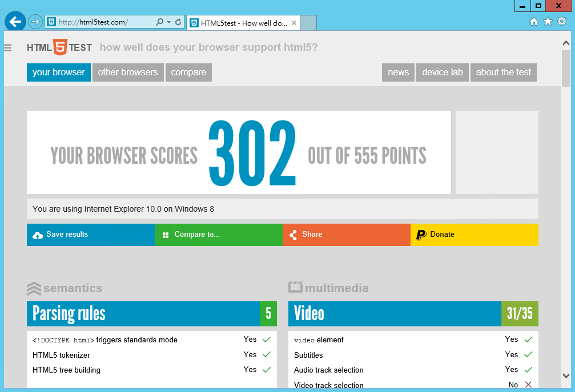Screen dimensions: 575x392
Task: Go to the 'device lab' page
Action: 443,72
